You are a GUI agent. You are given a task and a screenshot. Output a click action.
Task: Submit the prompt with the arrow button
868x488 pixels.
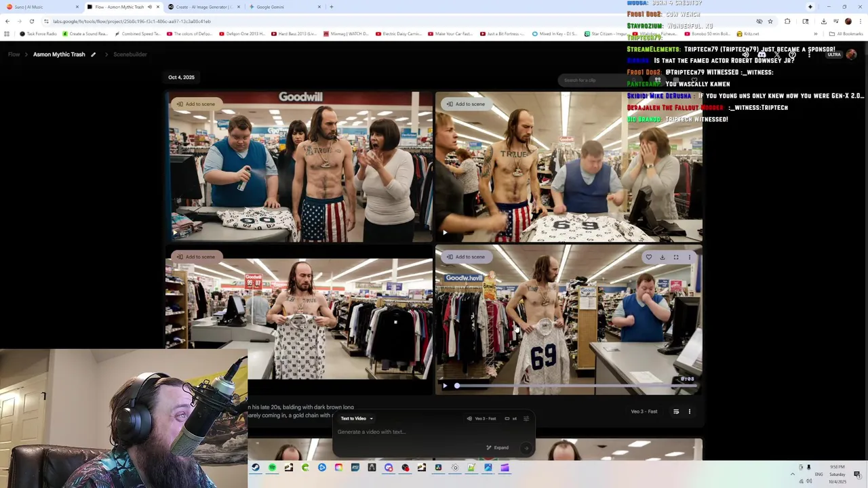526,447
